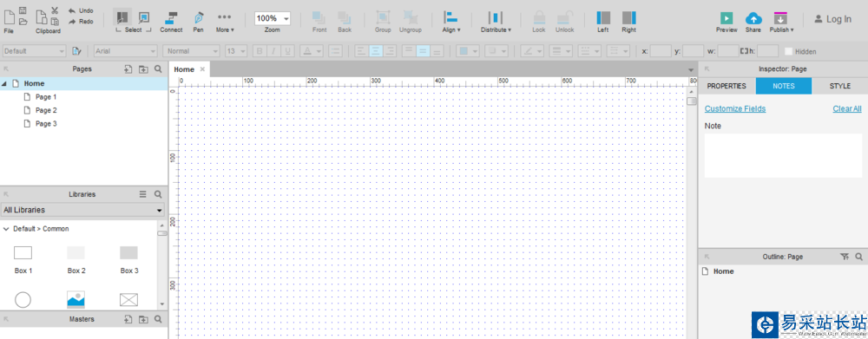Align text left
The width and height of the screenshot is (868, 339).
pyautogui.click(x=361, y=51)
